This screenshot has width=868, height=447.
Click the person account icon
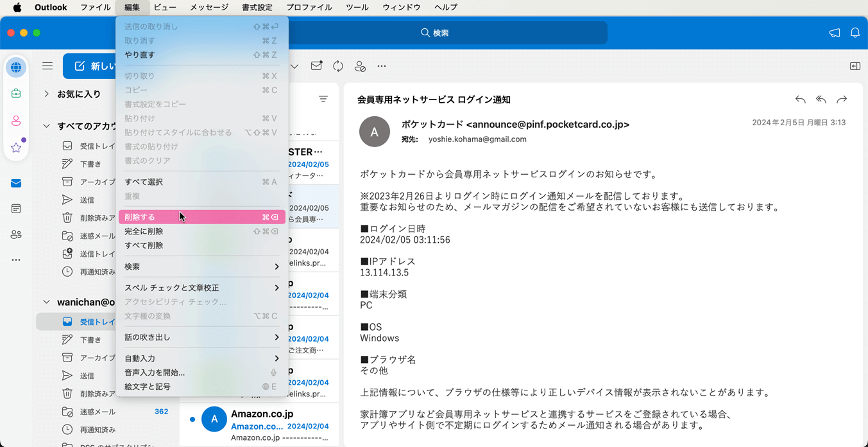pyautogui.click(x=16, y=121)
